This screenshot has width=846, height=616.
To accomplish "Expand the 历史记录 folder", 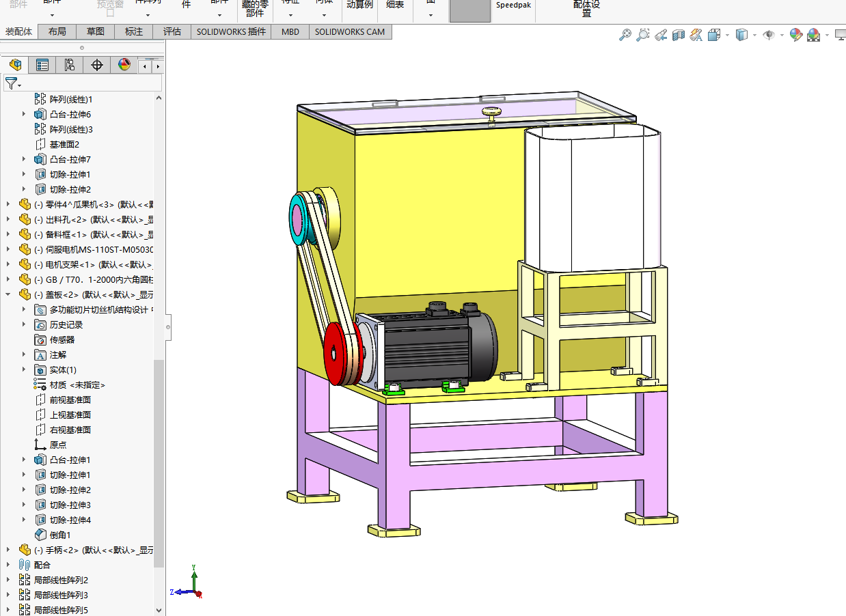I will 25,324.
